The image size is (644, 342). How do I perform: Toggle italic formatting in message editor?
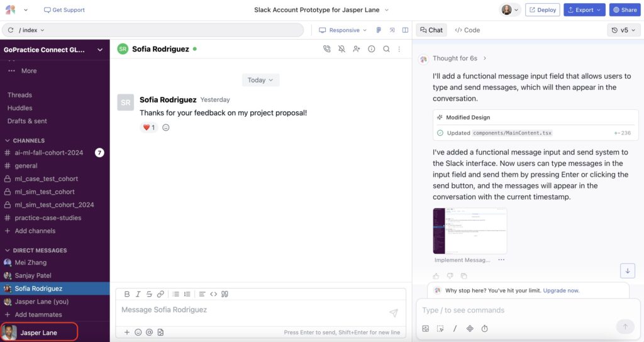pyautogui.click(x=138, y=294)
